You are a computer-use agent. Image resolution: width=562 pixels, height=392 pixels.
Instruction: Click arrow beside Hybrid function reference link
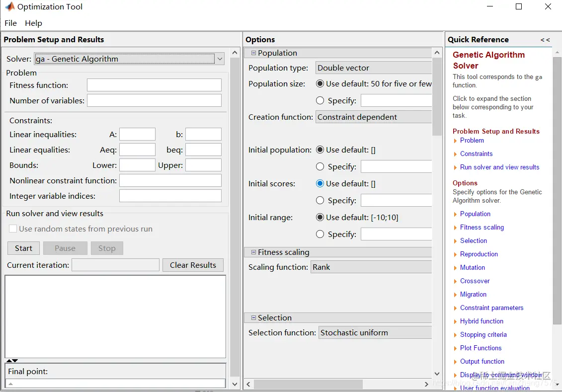[x=455, y=321]
